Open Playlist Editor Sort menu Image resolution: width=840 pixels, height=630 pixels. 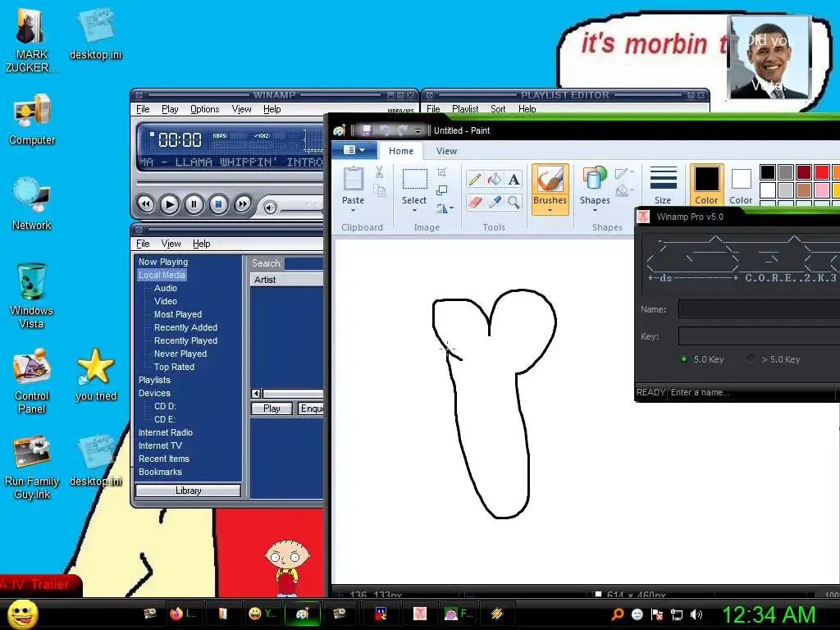click(x=498, y=109)
